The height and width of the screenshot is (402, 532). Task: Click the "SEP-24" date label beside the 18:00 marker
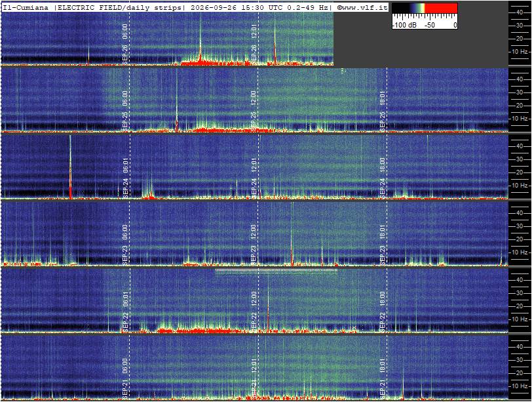[383, 188]
